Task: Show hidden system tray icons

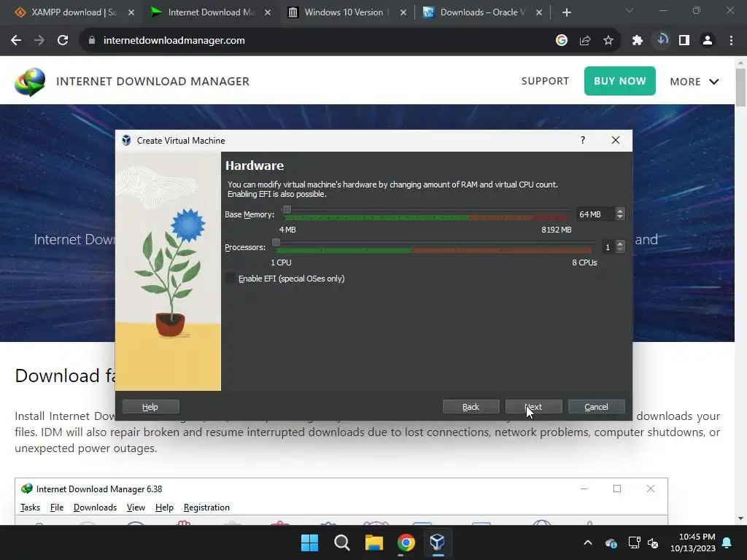Action: (x=588, y=542)
